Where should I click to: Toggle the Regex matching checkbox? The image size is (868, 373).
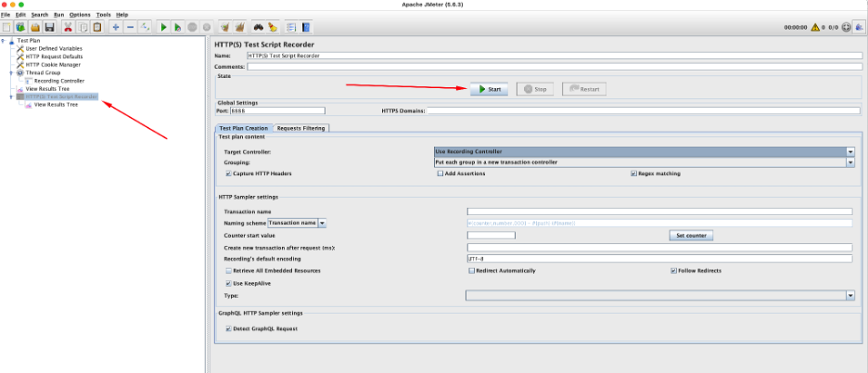pyautogui.click(x=633, y=174)
